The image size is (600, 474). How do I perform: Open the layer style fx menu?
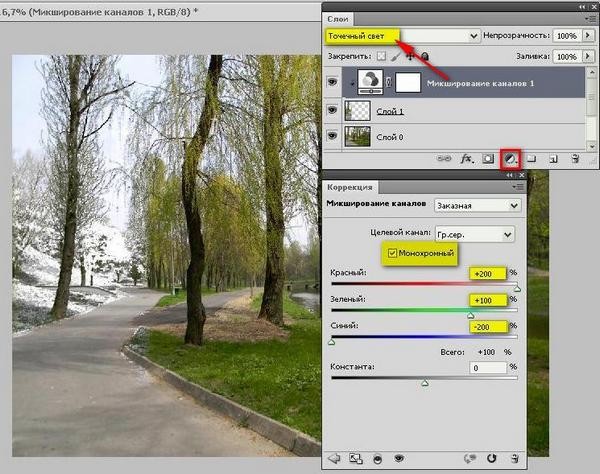click(x=466, y=159)
